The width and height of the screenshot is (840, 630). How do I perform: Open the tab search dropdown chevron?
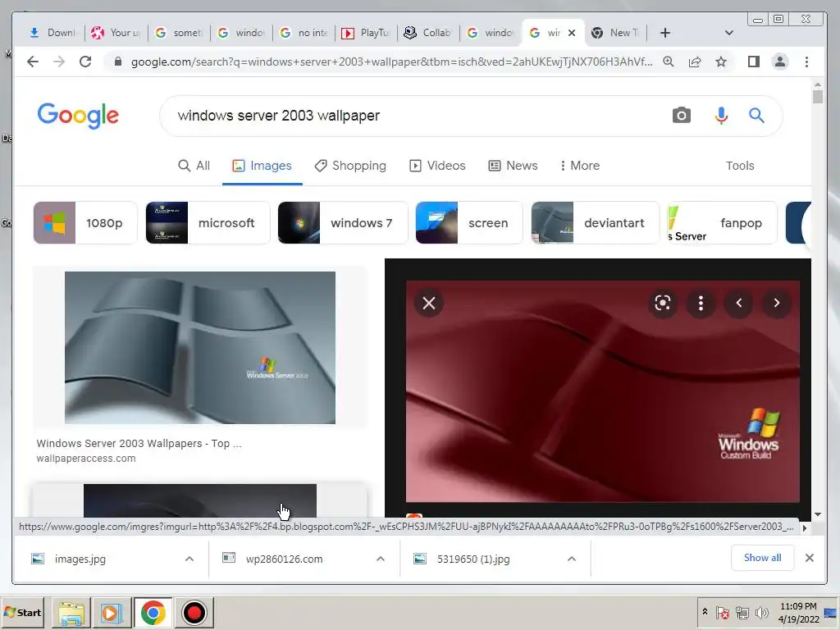click(728, 33)
